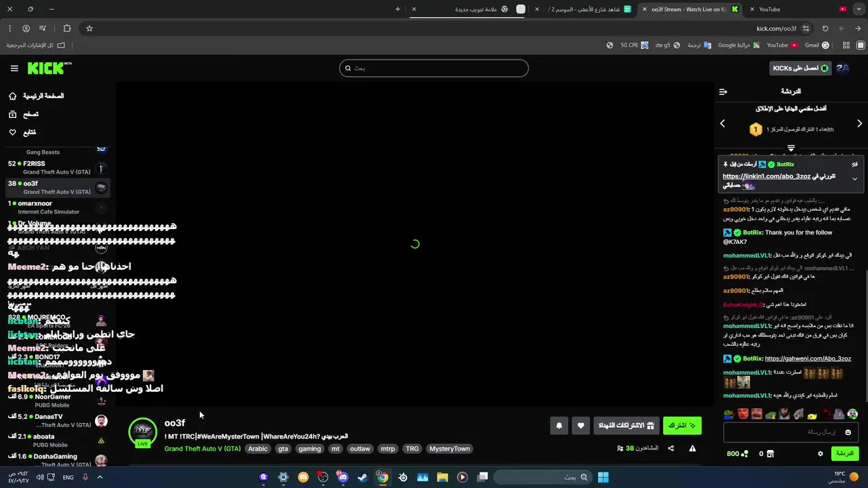The image size is (868, 488).
Task: Follow the channel with heart icon
Action: click(x=580, y=426)
